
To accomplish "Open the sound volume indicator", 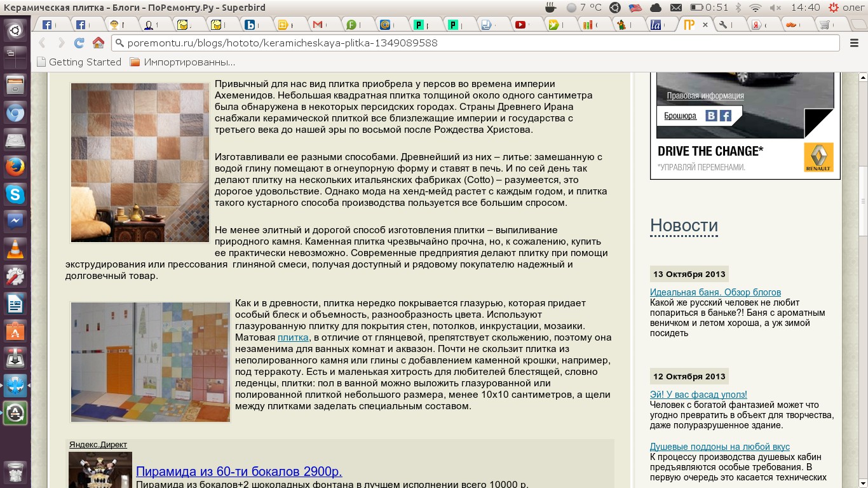I will click(x=775, y=8).
